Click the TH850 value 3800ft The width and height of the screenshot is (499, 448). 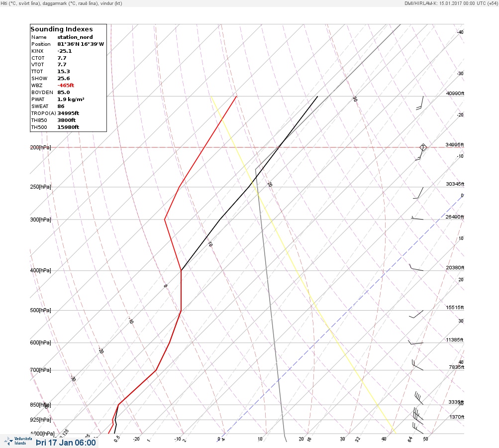point(67,120)
